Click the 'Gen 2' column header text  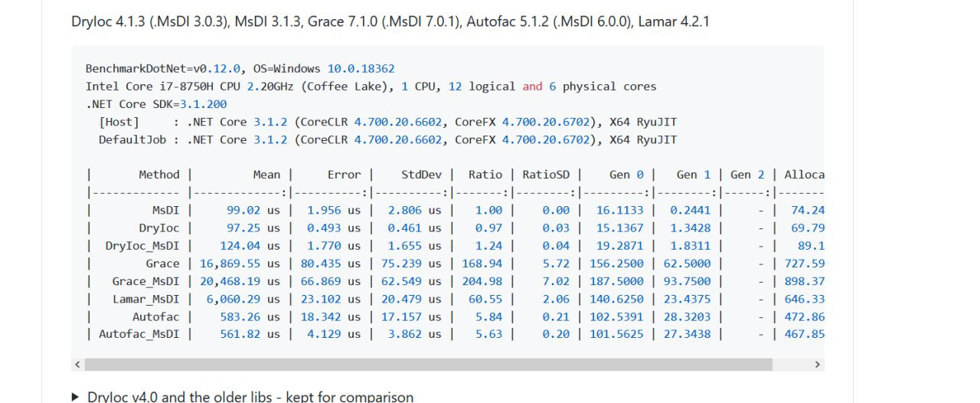[747, 175]
